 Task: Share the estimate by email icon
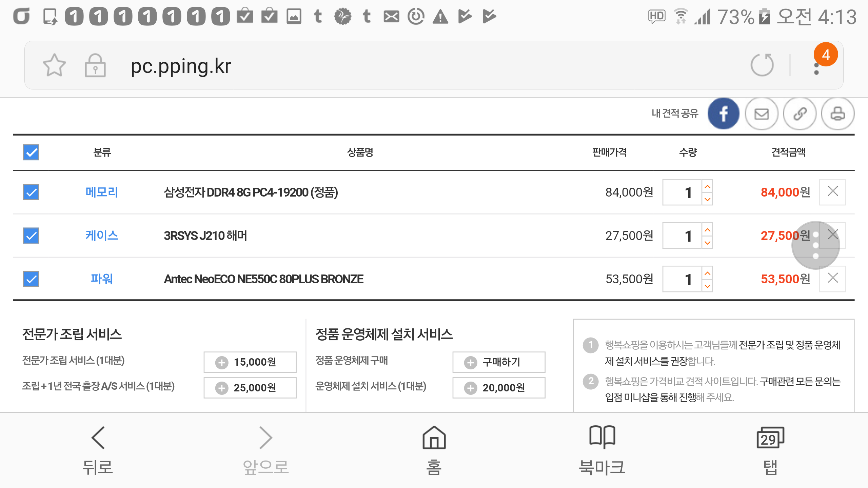762,114
